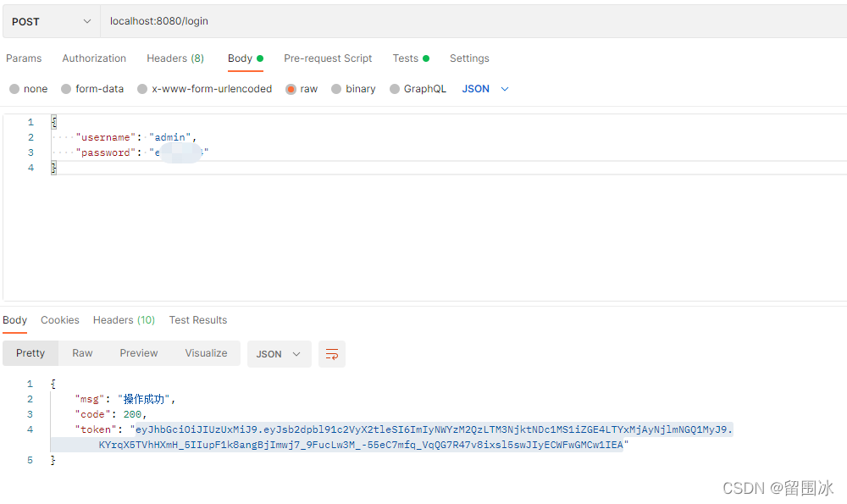Image resolution: width=847 pixels, height=504 pixels.
Task: Open the request Settings tab
Action: [x=469, y=58]
